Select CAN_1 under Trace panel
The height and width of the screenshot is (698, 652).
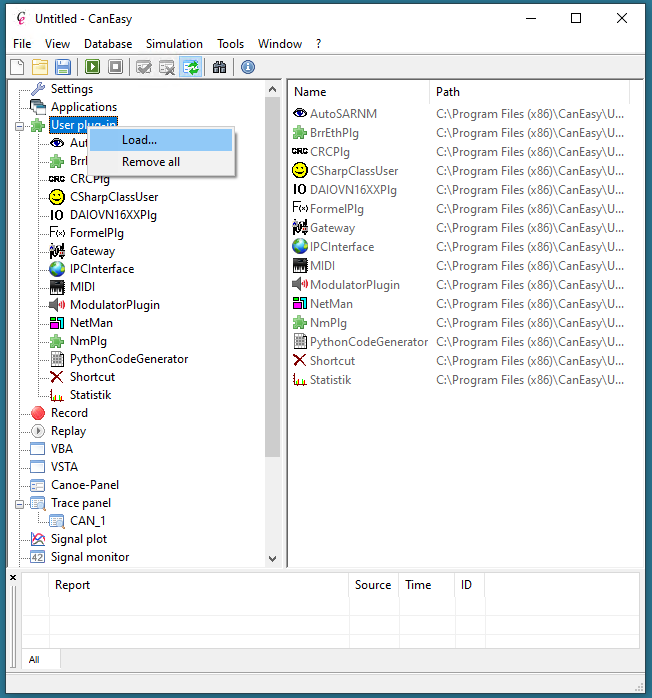[88, 521]
